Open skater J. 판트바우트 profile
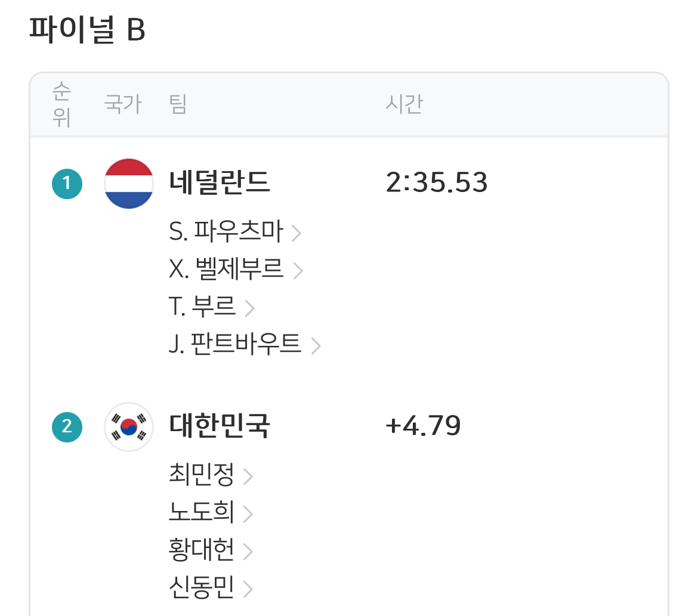 (x=235, y=344)
